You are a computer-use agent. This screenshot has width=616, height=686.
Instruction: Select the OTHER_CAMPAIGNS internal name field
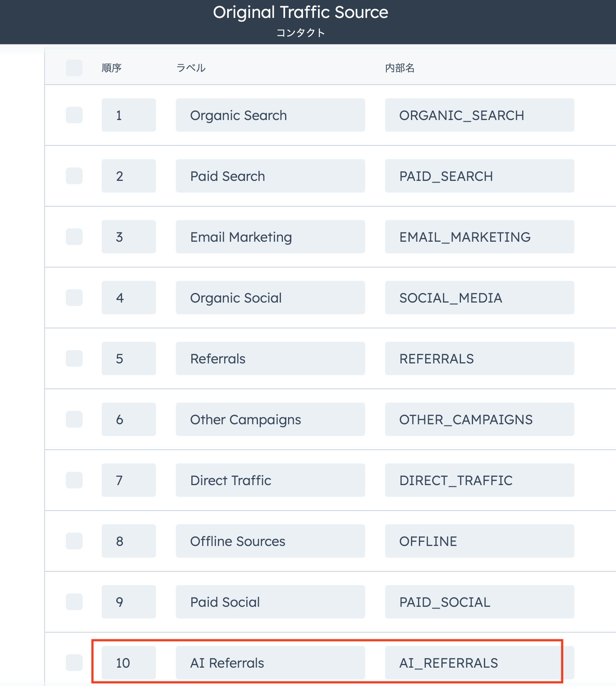coord(480,419)
